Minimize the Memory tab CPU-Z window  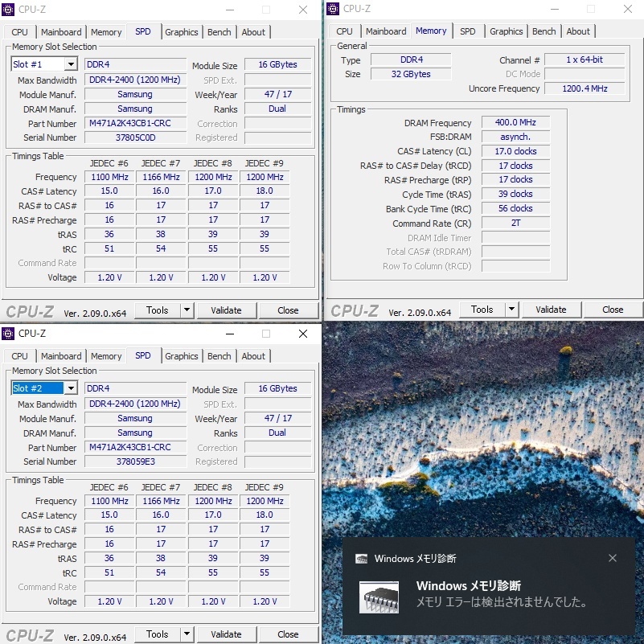[x=555, y=9]
